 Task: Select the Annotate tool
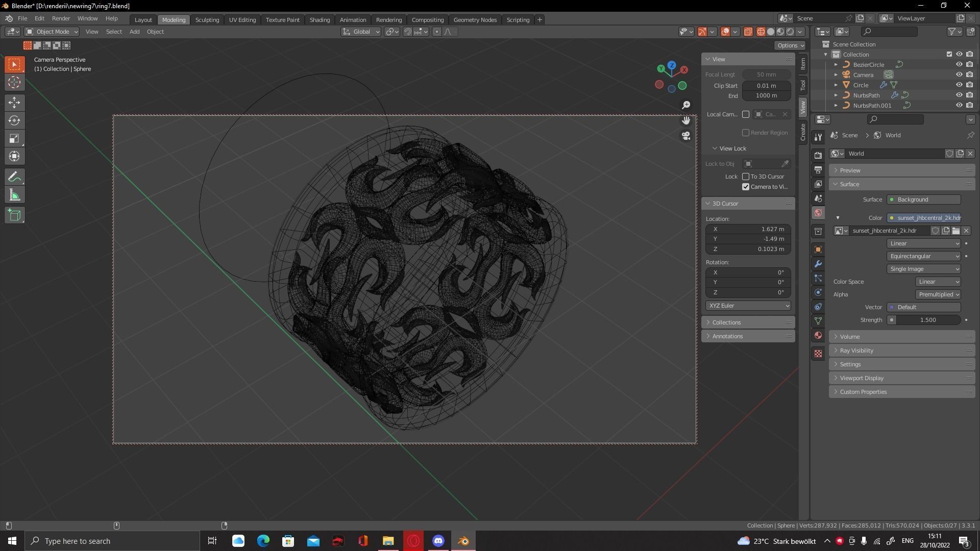(14, 177)
